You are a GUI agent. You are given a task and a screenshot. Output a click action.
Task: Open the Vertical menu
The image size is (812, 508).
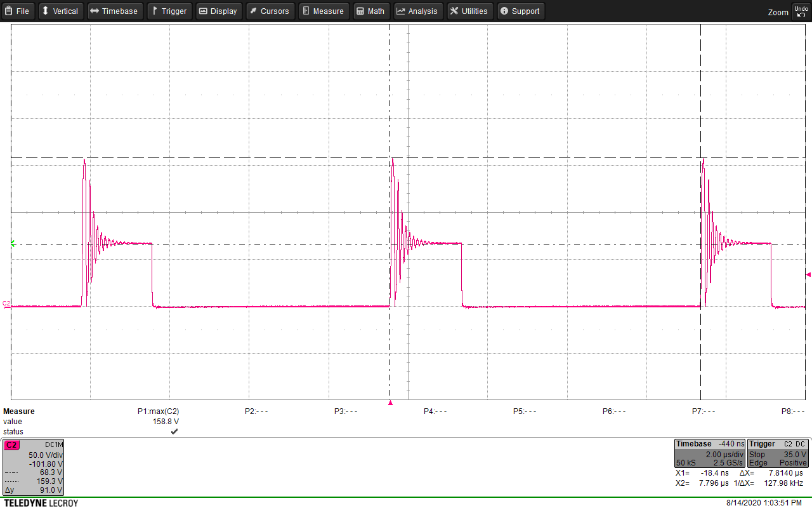click(60, 11)
